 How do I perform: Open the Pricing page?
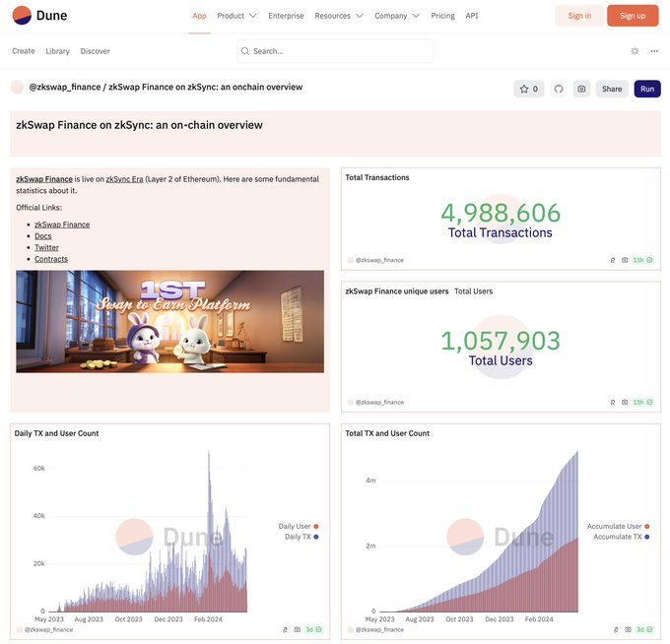[x=442, y=16]
